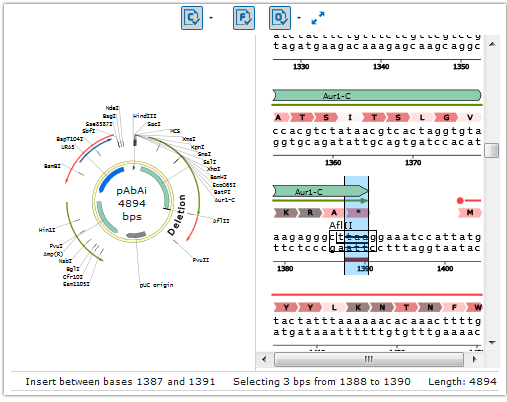Click the Deletion label on plasmid map
The image size is (507, 402).
click(177, 215)
